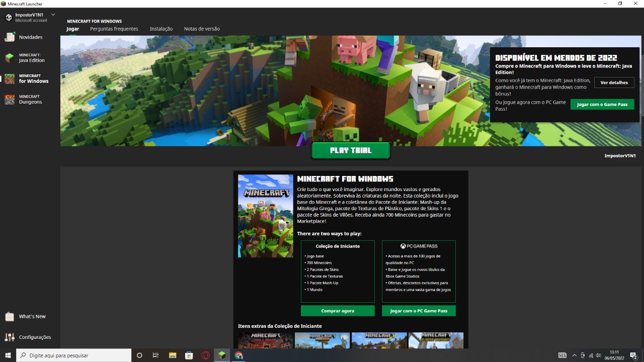
Task: Switch to the Jogar tab
Action: (x=72, y=29)
